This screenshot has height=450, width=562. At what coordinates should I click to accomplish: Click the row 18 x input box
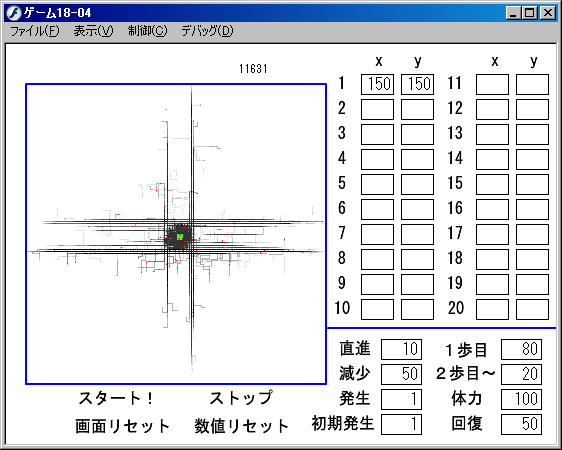[492, 259]
